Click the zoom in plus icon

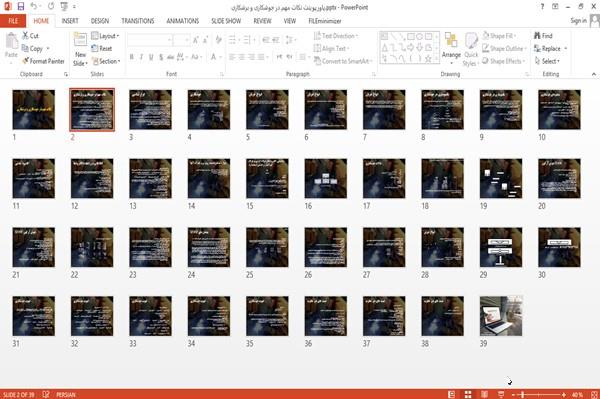[x=564, y=394]
